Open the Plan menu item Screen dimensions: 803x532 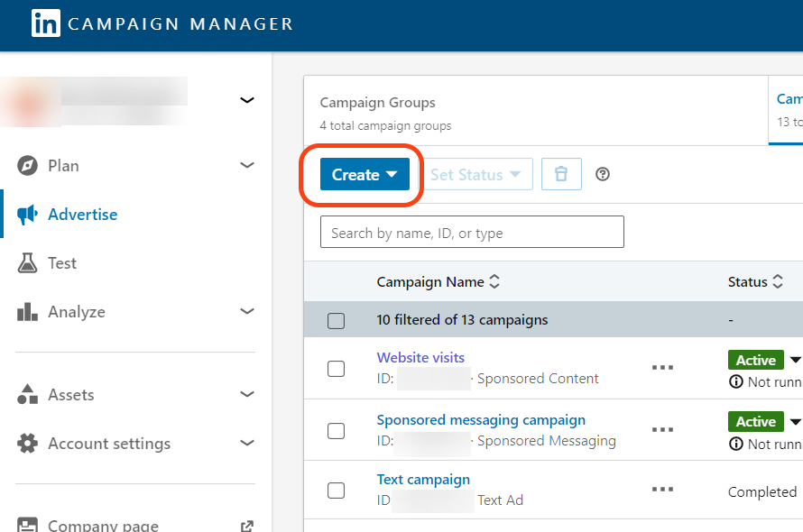[x=63, y=165]
